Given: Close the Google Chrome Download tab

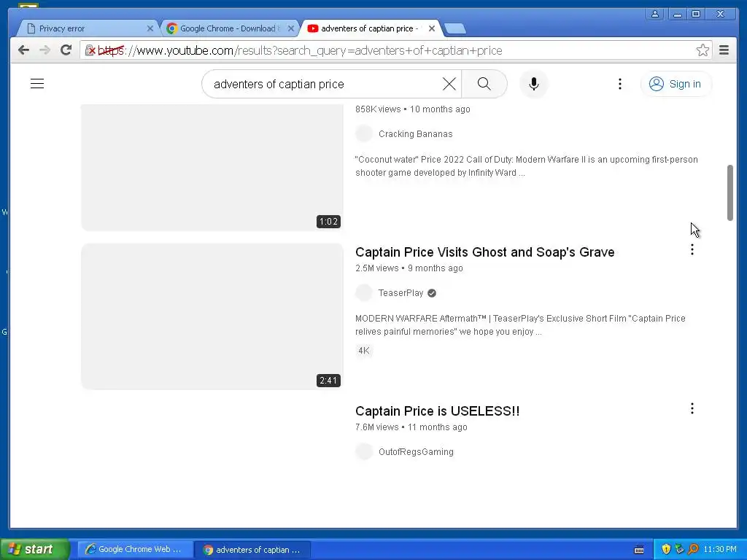Looking at the screenshot, I should click(x=291, y=28).
